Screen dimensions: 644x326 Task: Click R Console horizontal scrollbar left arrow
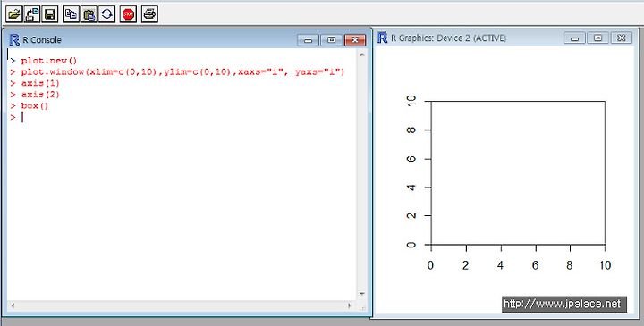pyautogui.click(x=13, y=305)
